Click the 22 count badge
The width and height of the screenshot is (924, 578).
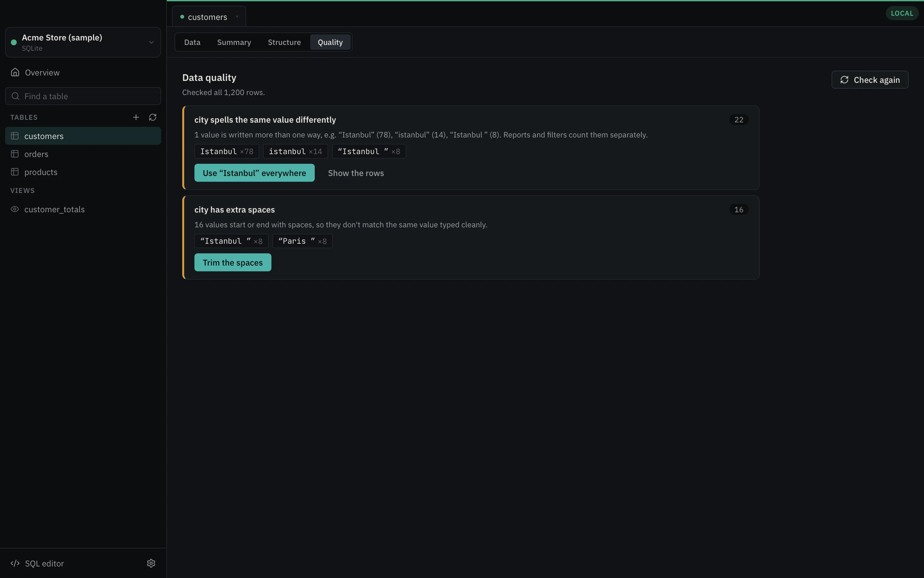[739, 120]
